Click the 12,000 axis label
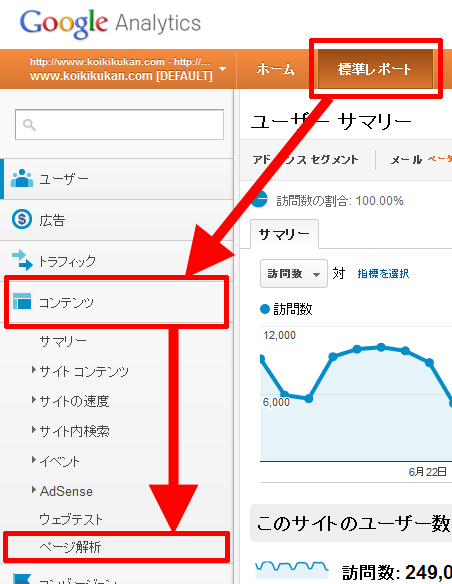The image size is (452, 584). 280,335
